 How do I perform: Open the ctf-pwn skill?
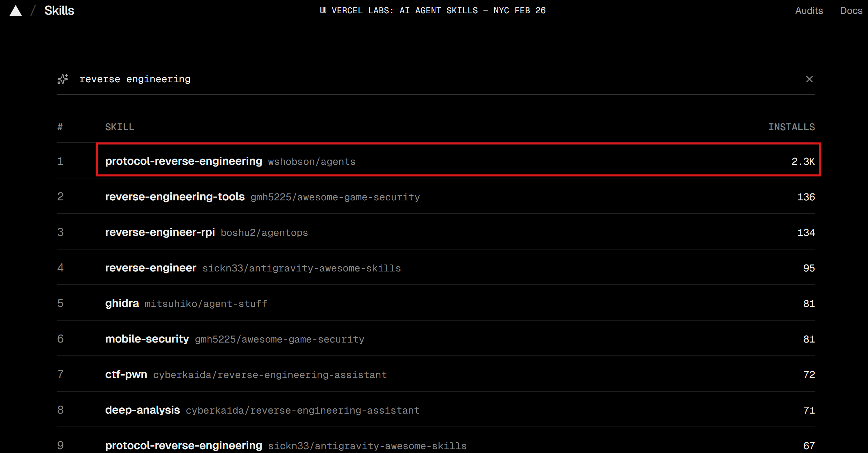126,374
